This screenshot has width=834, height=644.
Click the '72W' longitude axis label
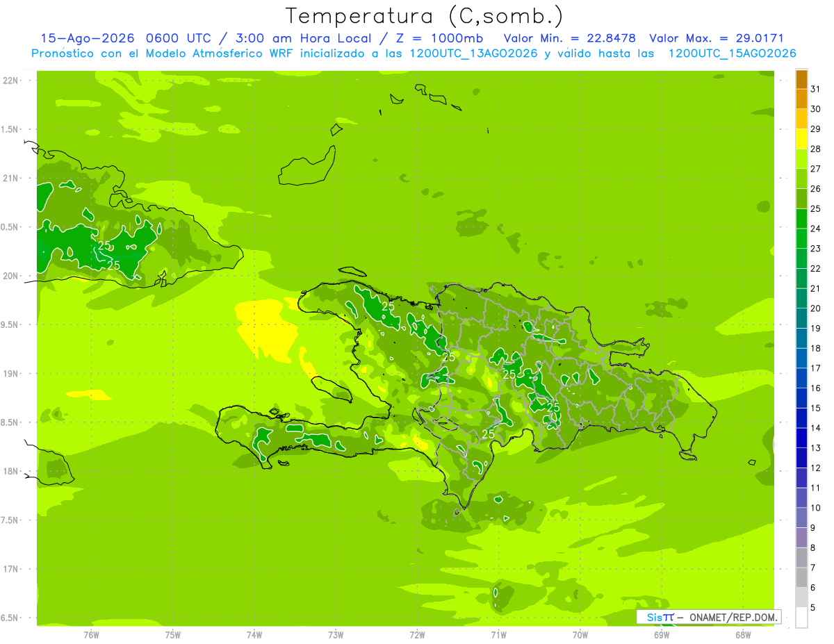click(417, 634)
